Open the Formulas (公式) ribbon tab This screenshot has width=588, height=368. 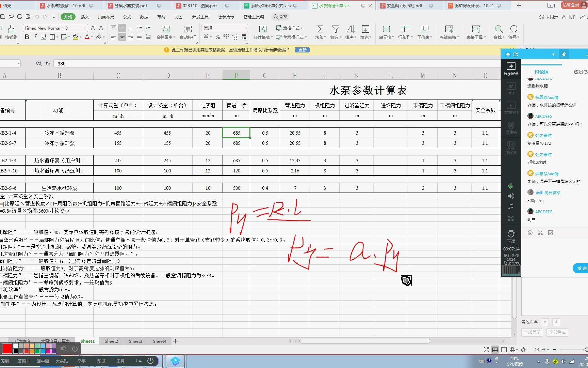coord(127,17)
